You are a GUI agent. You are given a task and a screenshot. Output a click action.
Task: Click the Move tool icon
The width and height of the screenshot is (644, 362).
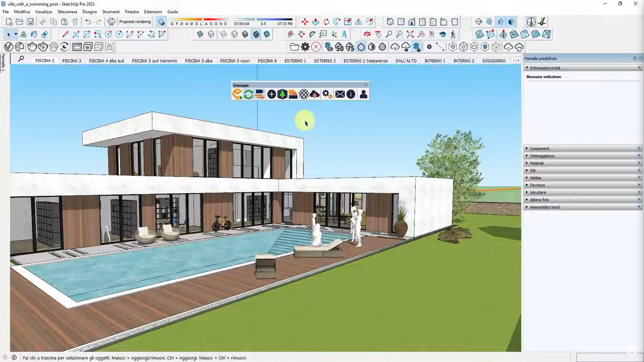click(305, 22)
